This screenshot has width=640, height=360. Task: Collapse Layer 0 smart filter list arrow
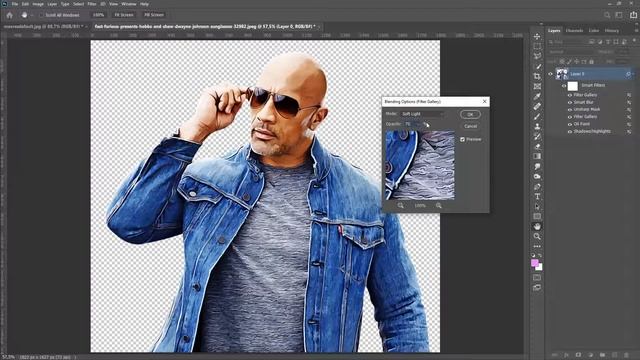click(x=632, y=74)
